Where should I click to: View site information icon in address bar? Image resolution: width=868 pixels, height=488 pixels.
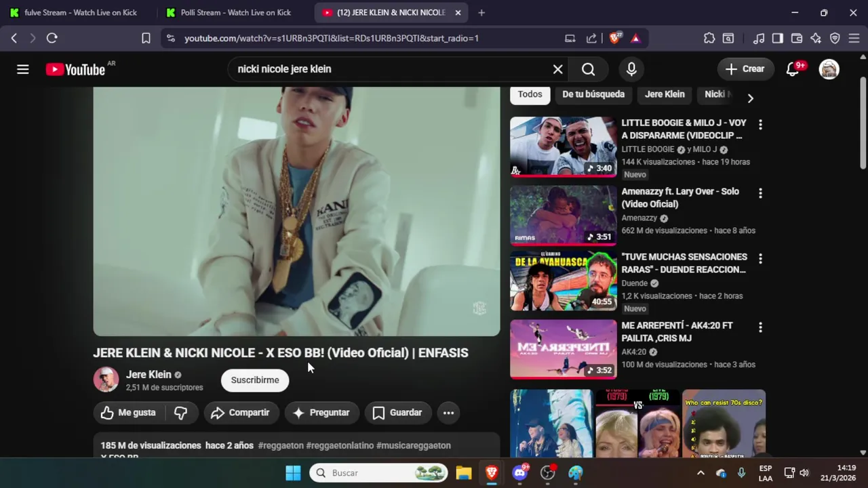(x=170, y=38)
